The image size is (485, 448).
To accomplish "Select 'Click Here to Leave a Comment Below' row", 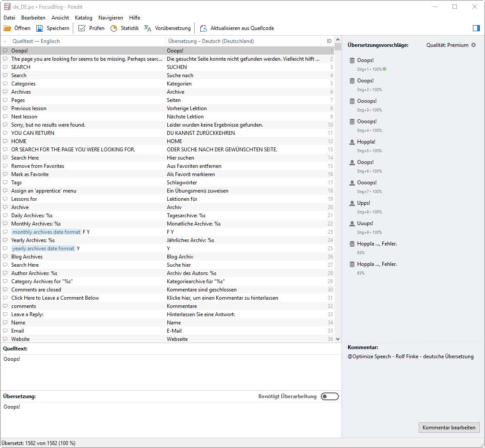I will pyautogui.click(x=167, y=298).
